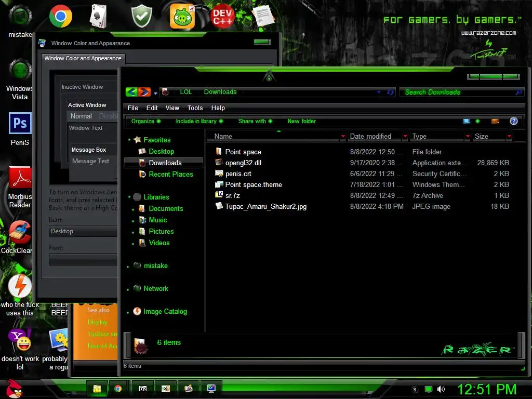This screenshot has height=399, width=532.
Task: Open the Date modified column filter arrow
Action: [405, 137]
